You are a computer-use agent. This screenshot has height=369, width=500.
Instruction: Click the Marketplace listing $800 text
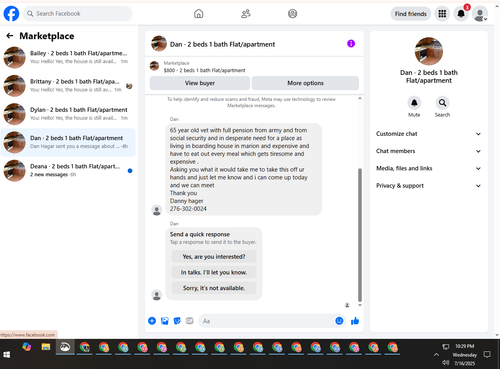tap(204, 70)
